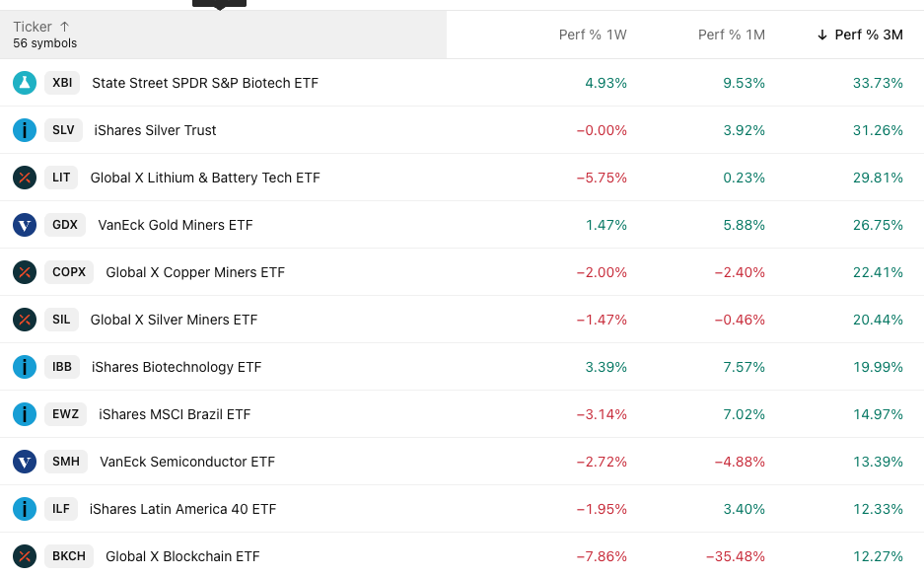Click the VanEck Gold Miners logo icon

[25, 225]
